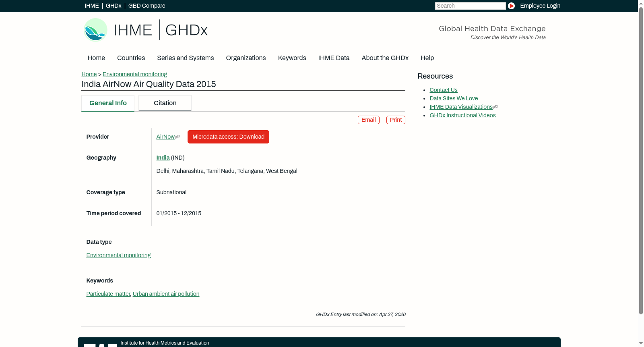Go to Home in main navigation

click(x=96, y=58)
